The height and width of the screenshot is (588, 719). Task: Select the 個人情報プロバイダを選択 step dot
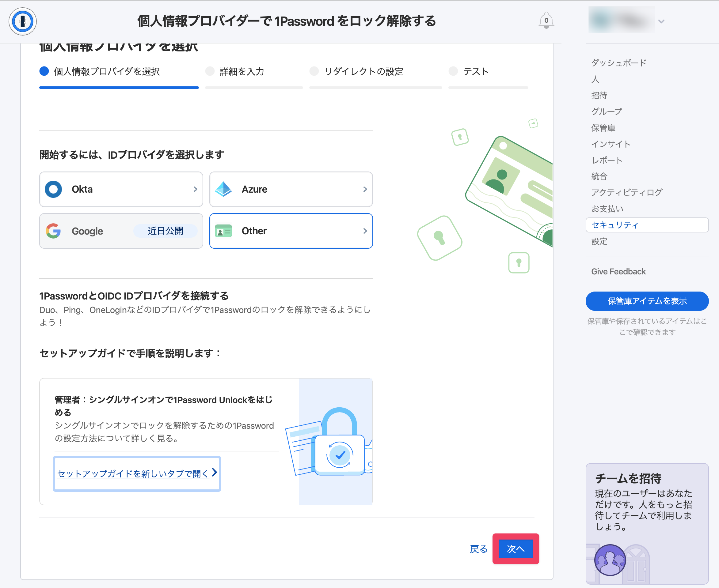click(x=44, y=71)
